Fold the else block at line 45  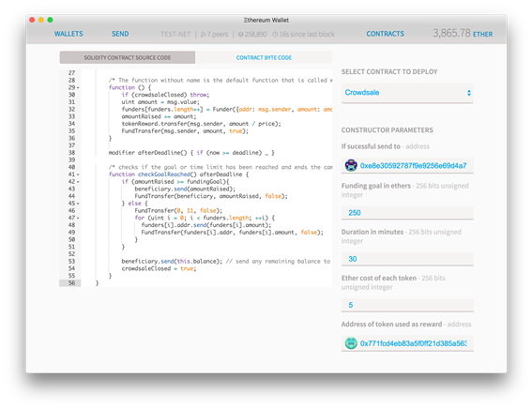(78, 204)
